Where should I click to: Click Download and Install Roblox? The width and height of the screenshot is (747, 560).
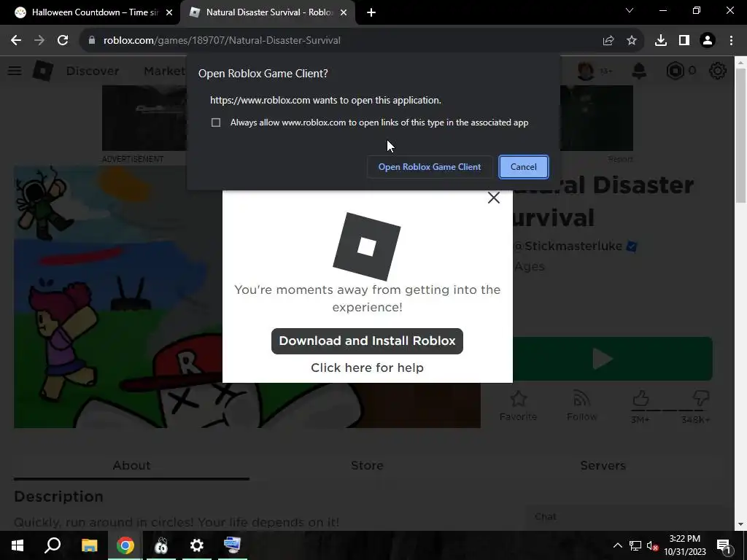pos(367,341)
